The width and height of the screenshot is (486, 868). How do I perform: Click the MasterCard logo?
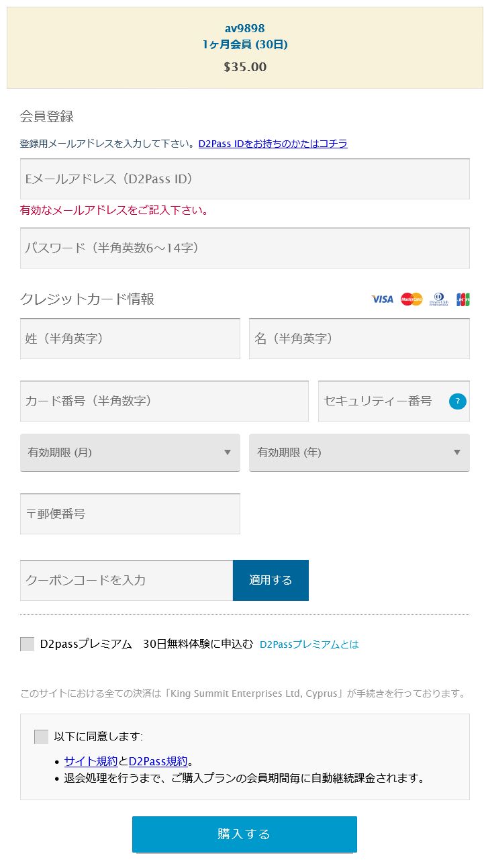411,299
